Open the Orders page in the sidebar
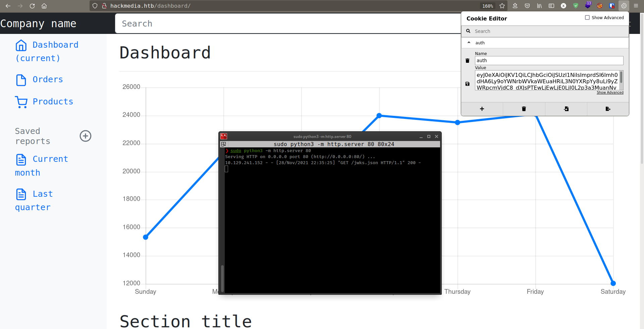Image resolution: width=644 pixels, height=329 pixels. (x=48, y=80)
